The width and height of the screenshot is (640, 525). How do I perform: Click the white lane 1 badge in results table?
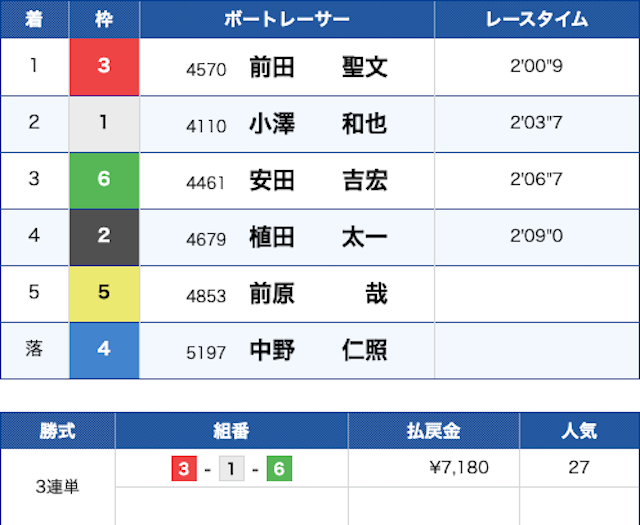[104, 124]
